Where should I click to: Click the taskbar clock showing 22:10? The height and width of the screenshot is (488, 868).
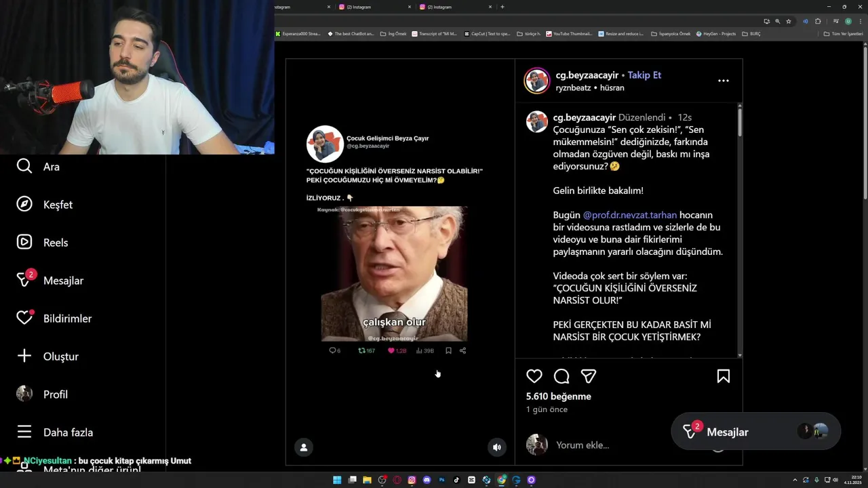pyautogui.click(x=852, y=480)
